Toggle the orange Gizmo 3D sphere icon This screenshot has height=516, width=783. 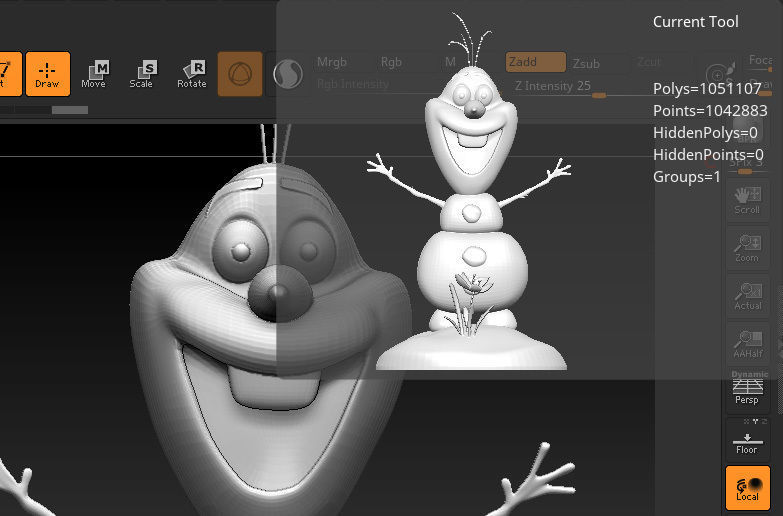click(x=240, y=73)
